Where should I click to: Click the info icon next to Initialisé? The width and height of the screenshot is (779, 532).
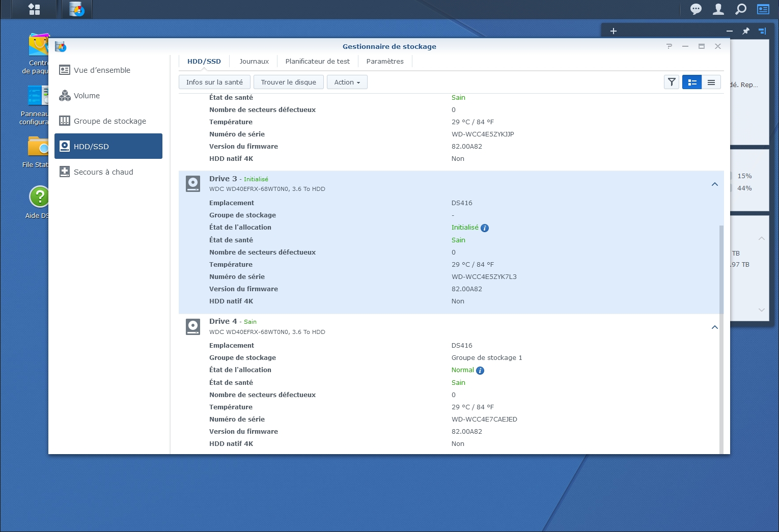click(485, 228)
